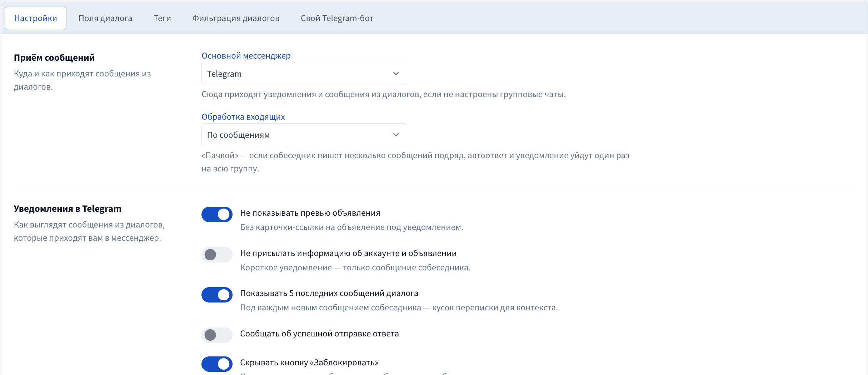Click the Уведомления в Telegram heading
The image size is (868, 375).
(68, 209)
